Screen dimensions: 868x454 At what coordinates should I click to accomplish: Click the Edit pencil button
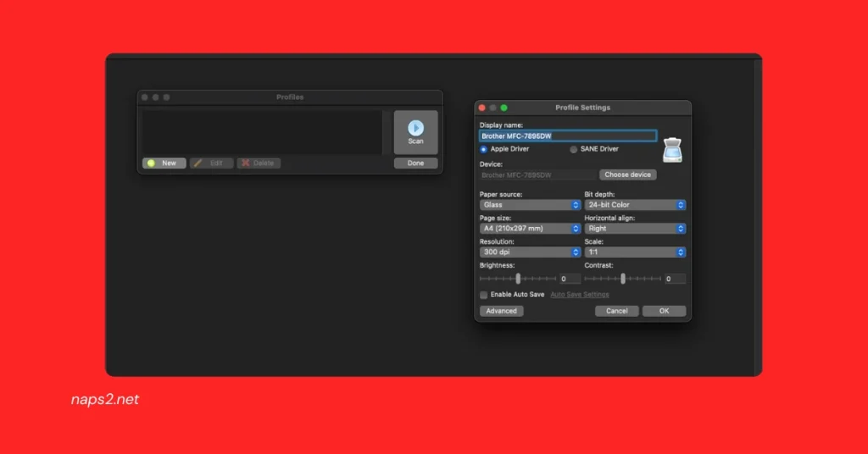[211, 163]
